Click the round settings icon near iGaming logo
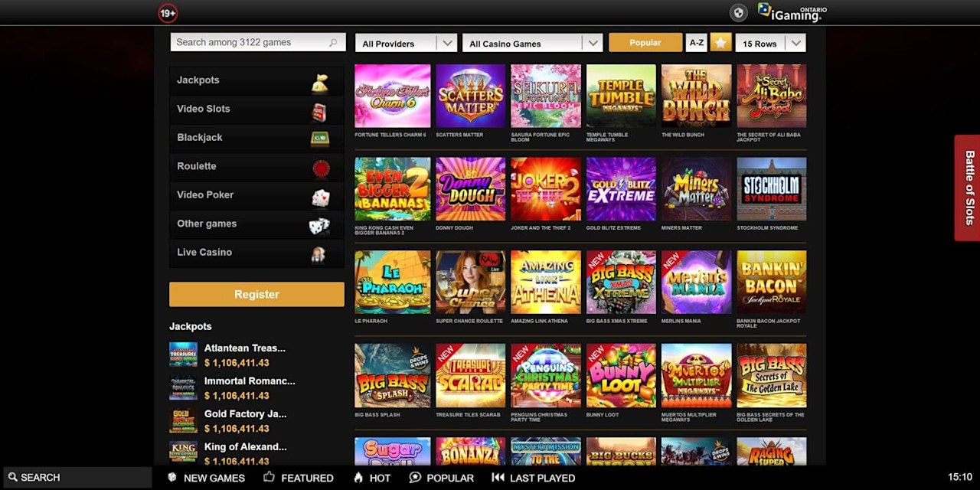980x490 pixels. pos(738,12)
